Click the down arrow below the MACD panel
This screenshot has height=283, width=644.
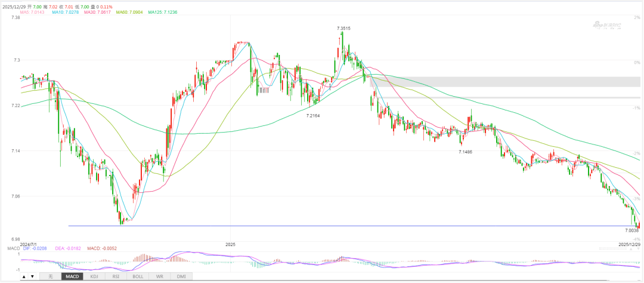click(x=32, y=277)
